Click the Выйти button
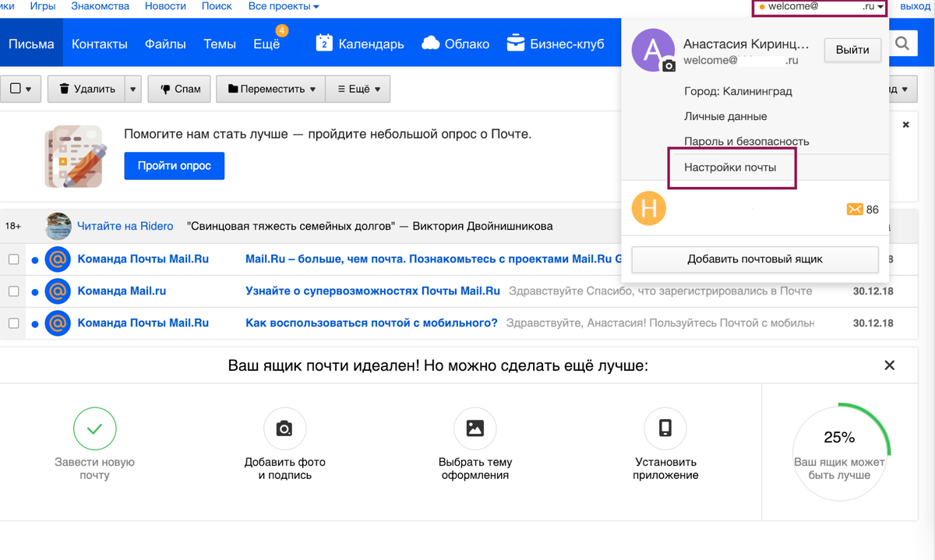 [x=852, y=49]
